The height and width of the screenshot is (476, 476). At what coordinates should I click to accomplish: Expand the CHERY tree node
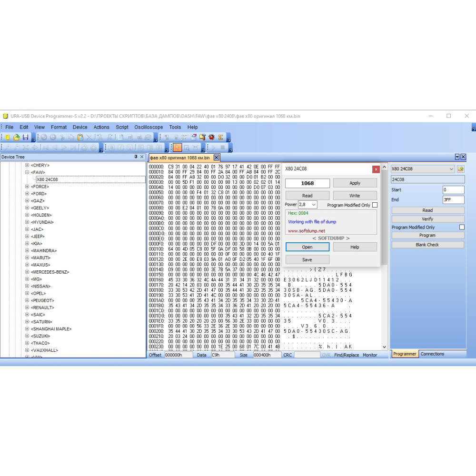tap(27, 165)
